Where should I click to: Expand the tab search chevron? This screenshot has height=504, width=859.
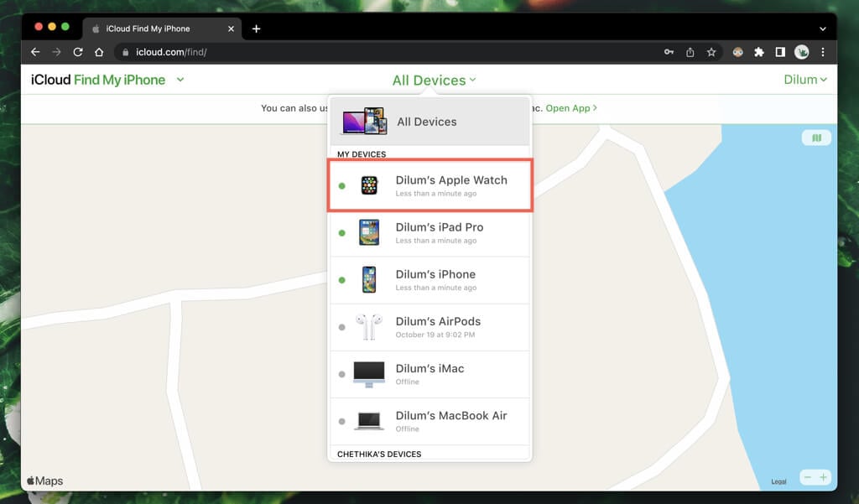click(823, 29)
